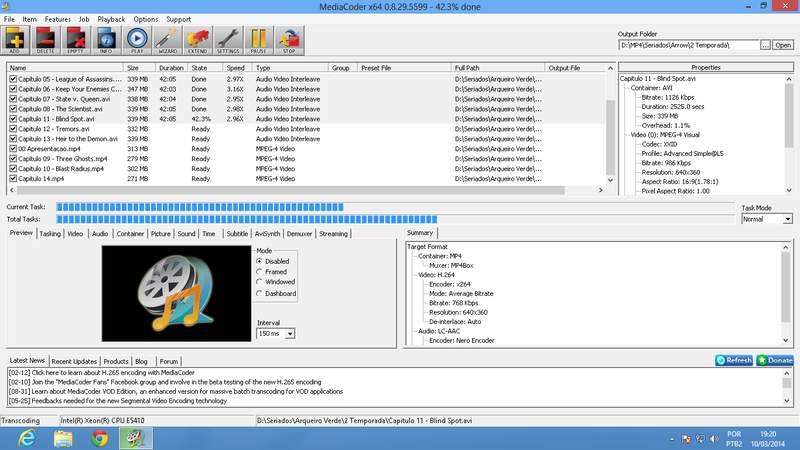This screenshot has width=800, height=450.
Task: Select the Dashboard preview mode
Action: (x=260, y=293)
